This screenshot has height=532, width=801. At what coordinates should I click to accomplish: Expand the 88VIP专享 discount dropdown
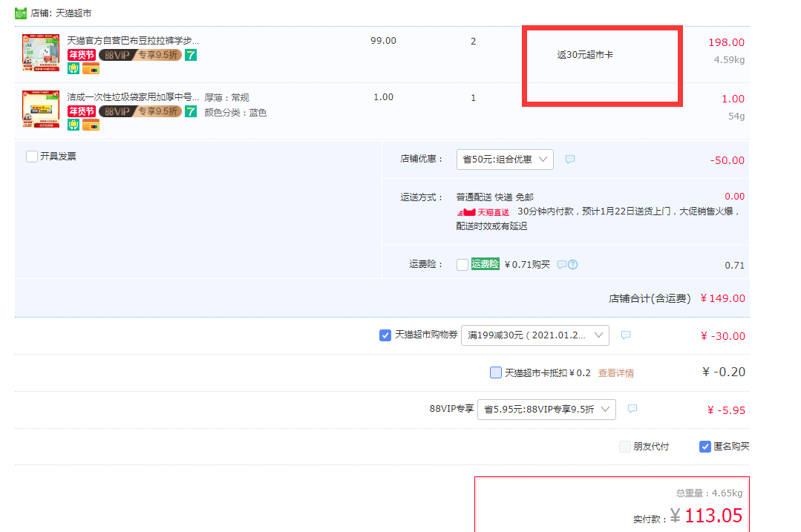pyautogui.click(x=546, y=410)
